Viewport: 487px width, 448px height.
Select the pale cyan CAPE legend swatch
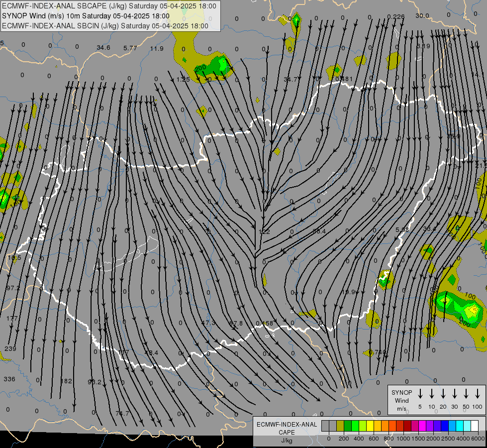[467, 426]
